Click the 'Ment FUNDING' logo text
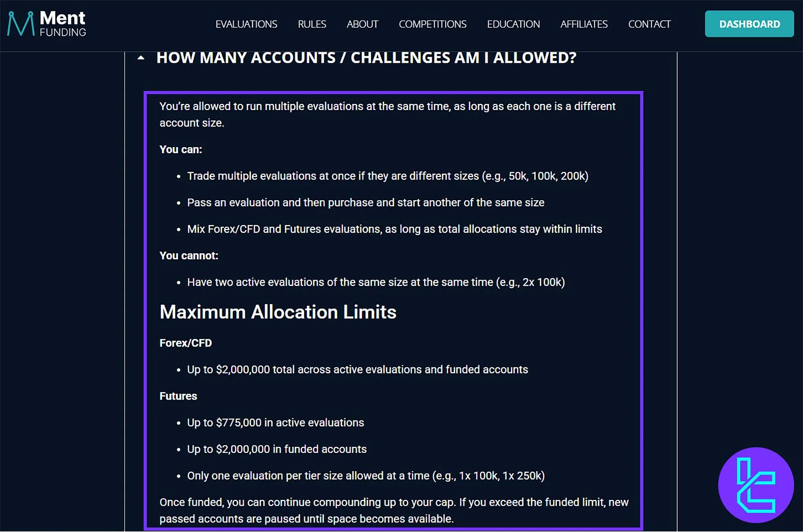The height and width of the screenshot is (532, 803). click(x=62, y=24)
